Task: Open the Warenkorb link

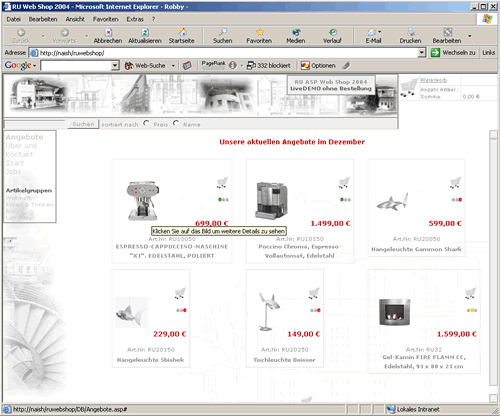Action: coord(433,80)
